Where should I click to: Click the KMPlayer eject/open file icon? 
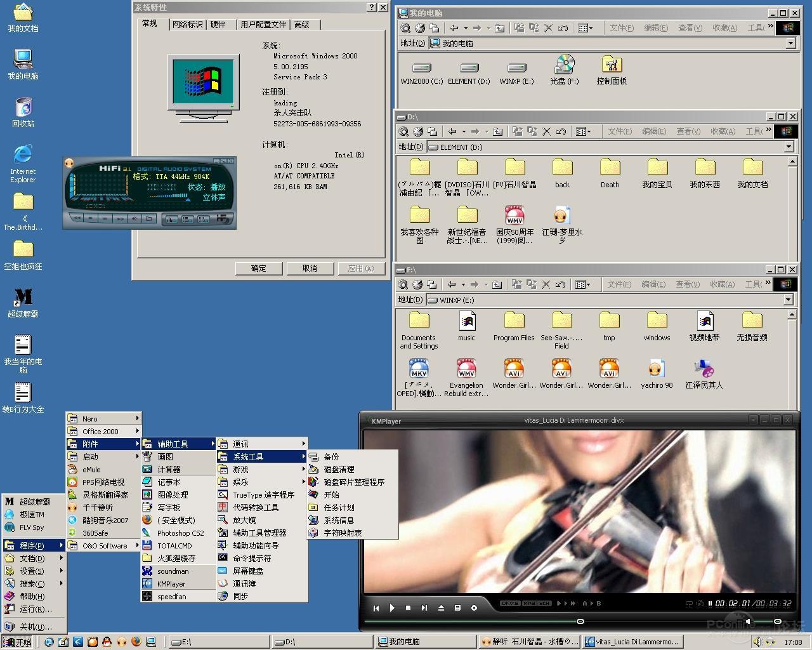click(x=441, y=608)
